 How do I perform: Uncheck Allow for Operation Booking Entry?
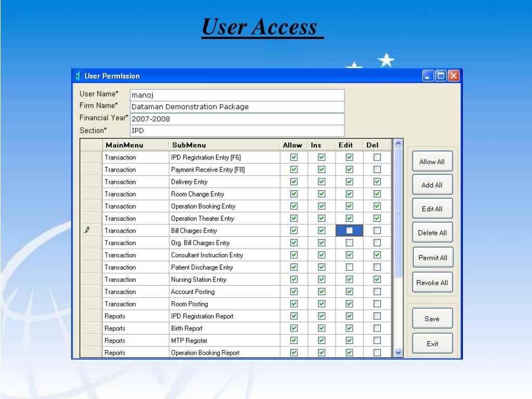(294, 206)
